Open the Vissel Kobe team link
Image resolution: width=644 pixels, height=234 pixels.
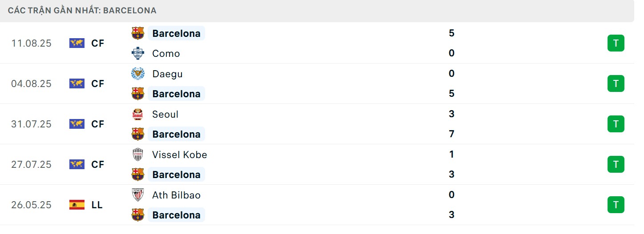coord(180,155)
